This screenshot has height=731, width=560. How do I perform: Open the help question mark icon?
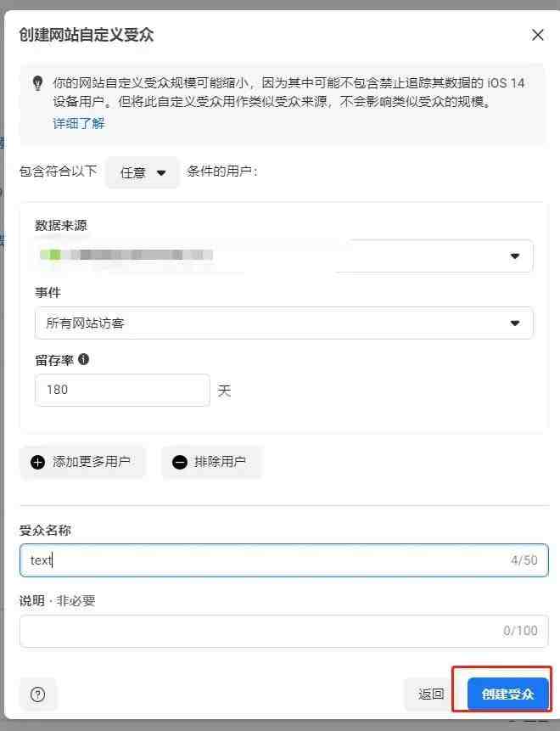pyautogui.click(x=37, y=694)
